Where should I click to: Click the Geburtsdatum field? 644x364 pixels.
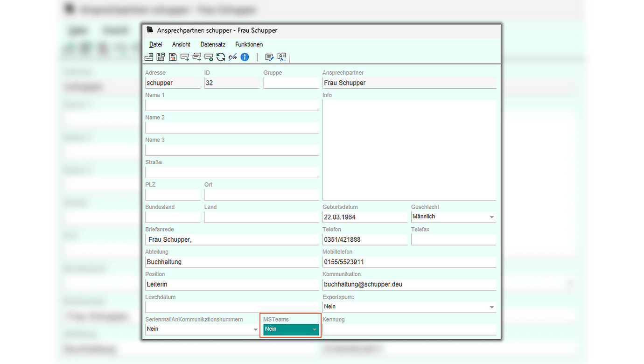364,217
